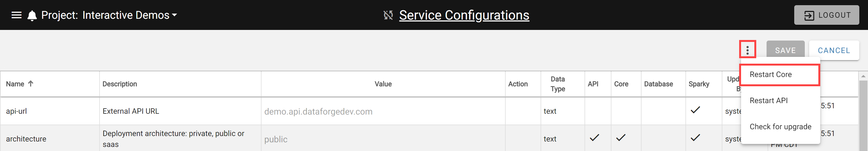Toggle API checkmark for architecture row
This screenshot has height=151, width=868.
tap(594, 137)
